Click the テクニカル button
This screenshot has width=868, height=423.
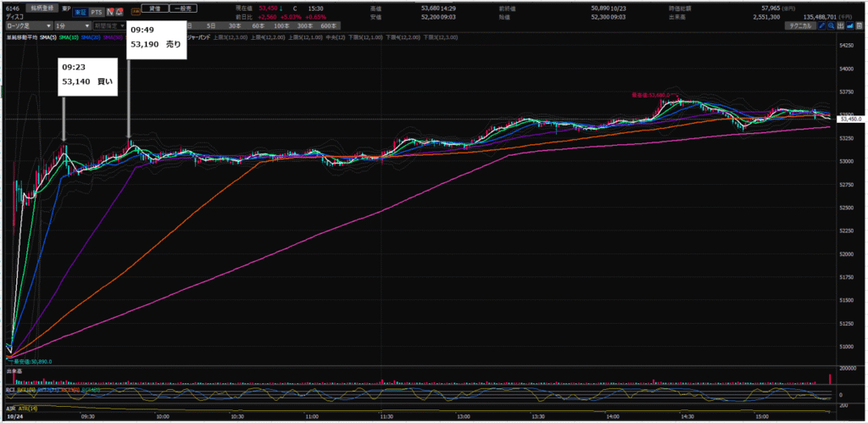click(801, 26)
